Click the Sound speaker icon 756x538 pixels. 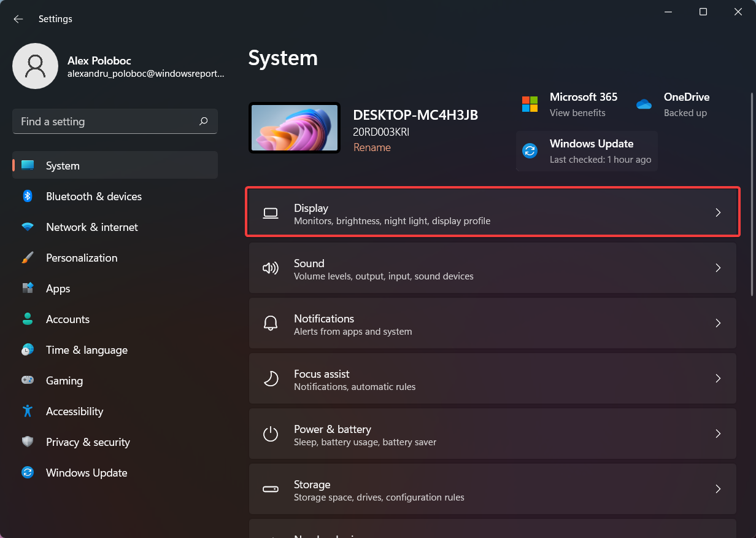click(271, 268)
